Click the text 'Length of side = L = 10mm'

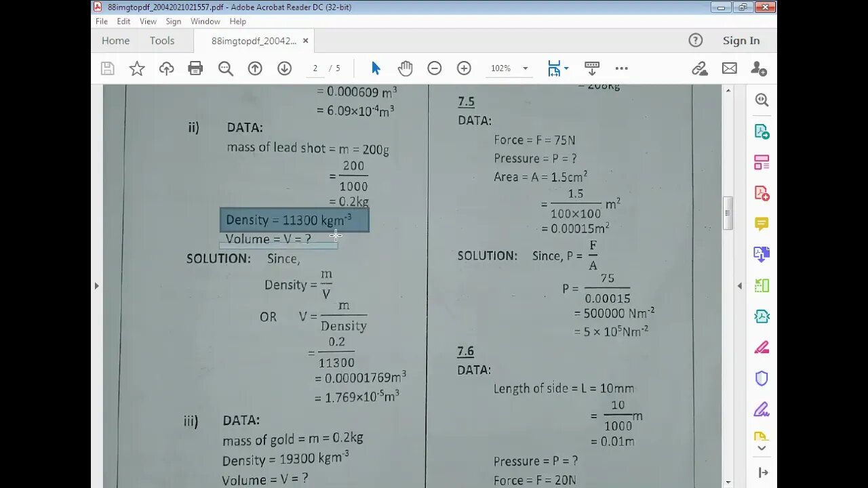click(x=564, y=388)
